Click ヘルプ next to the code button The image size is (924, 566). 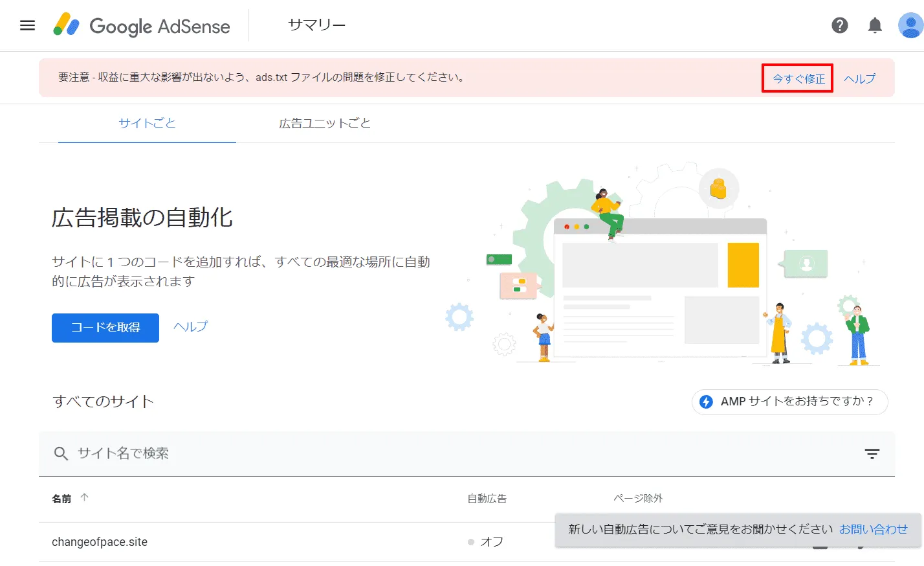(x=190, y=326)
